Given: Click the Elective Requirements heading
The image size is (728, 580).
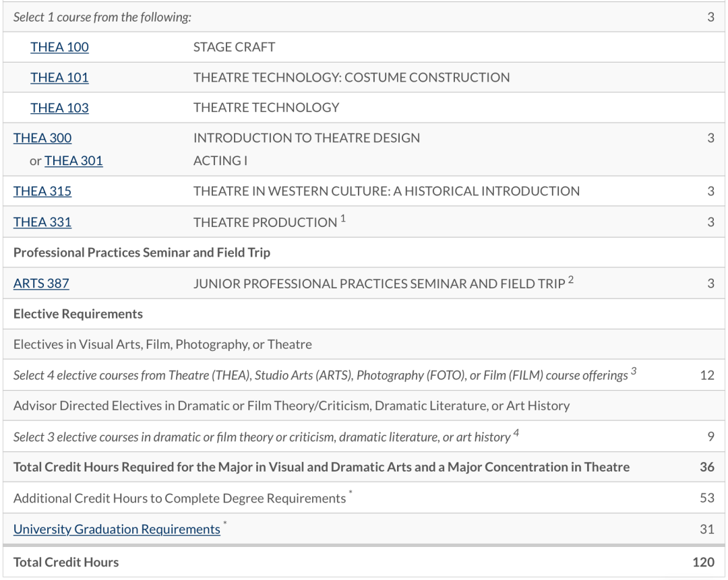Looking at the screenshot, I should (78, 314).
